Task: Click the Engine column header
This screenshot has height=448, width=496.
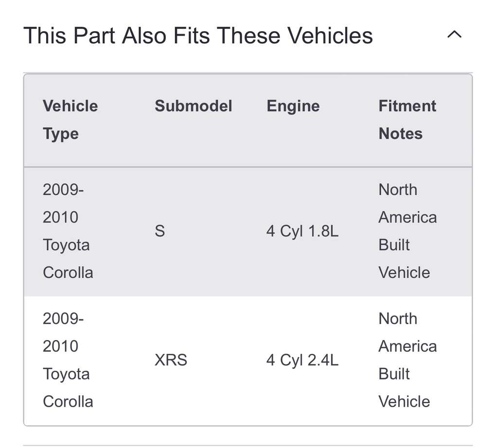Action: (x=293, y=106)
